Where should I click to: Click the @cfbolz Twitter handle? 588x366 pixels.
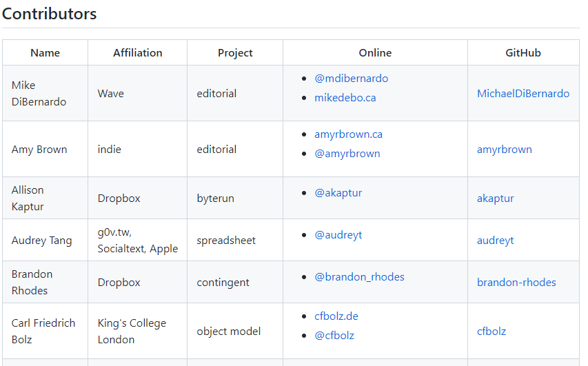pyautogui.click(x=334, y=335)
